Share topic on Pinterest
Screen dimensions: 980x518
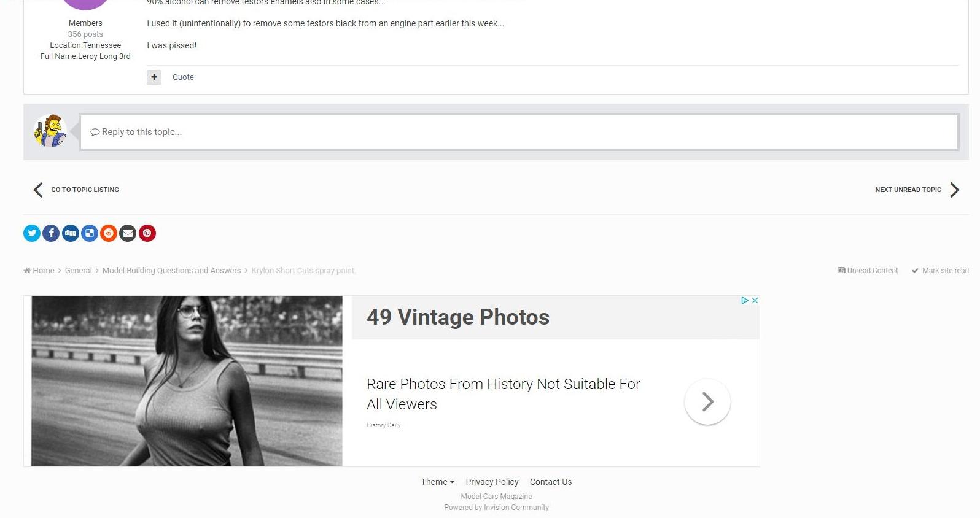click(147, 233)
